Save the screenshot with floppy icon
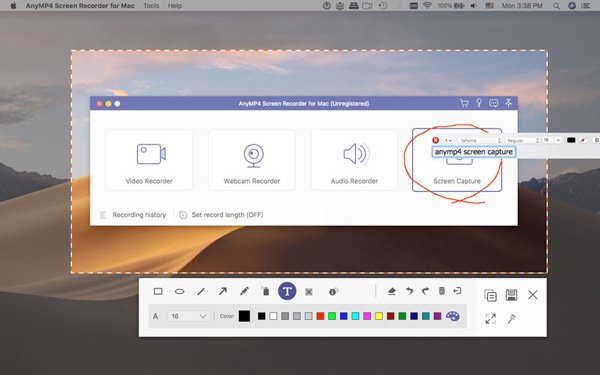The height and width of the screenshot is (375, 600). coord(512,295)
